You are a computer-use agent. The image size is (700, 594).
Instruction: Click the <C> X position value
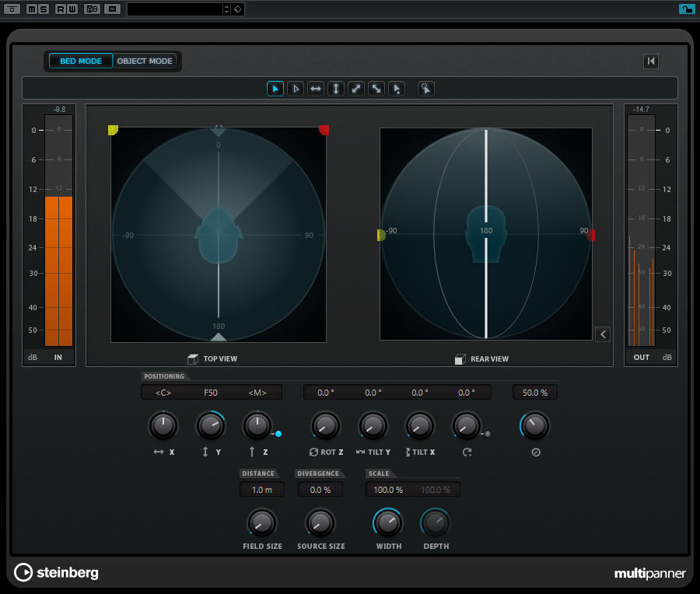163,393
